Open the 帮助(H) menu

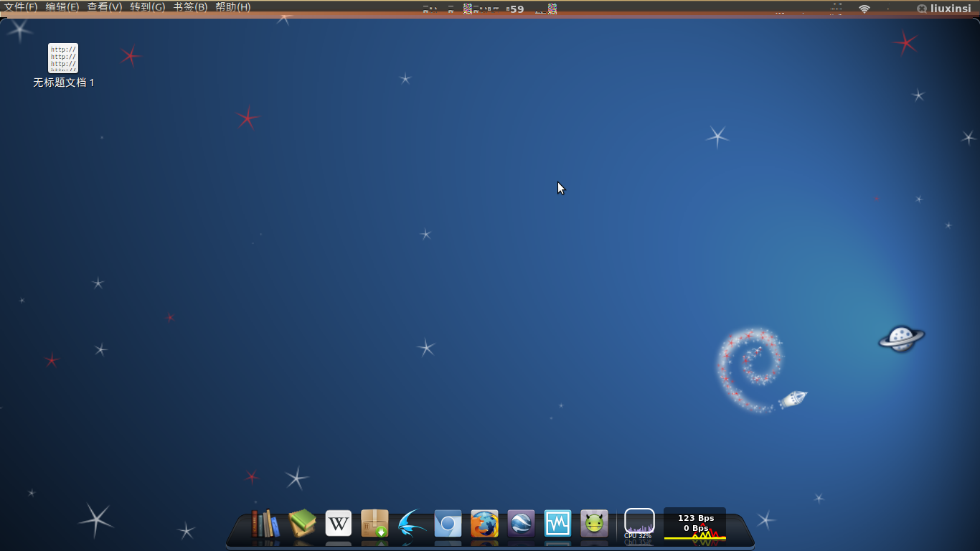pyautogui.click(x=233, y=7)
